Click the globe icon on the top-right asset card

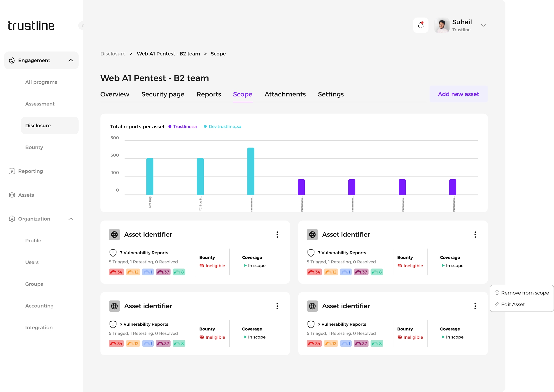click(x=312, y=234)
